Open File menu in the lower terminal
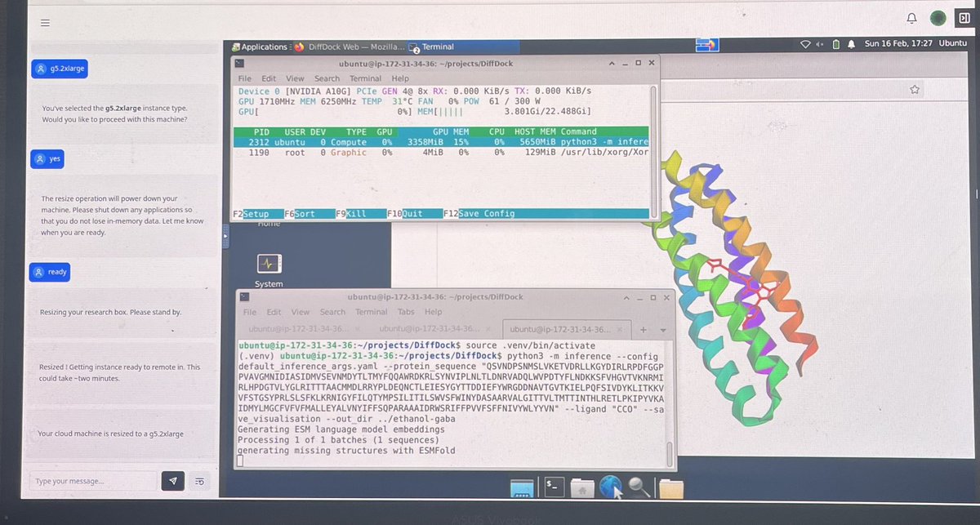 pyautogui.click(x=249, y=312)
